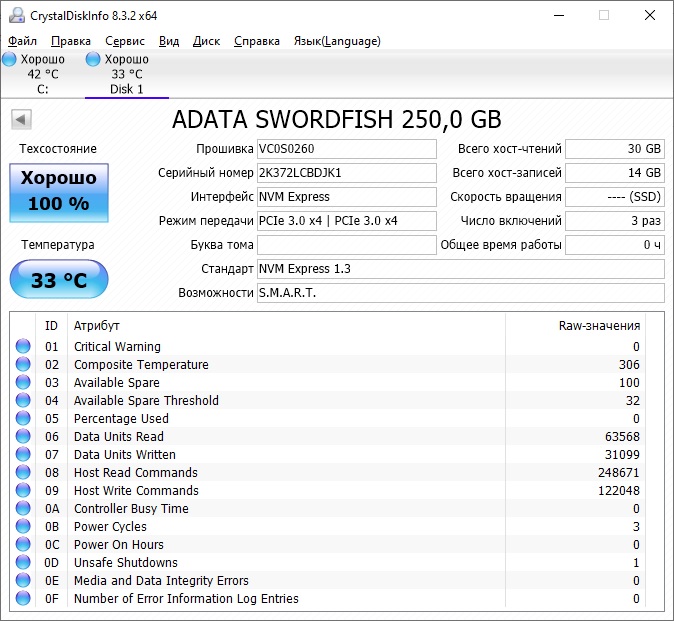This screenshot has height=621, width=674.
Task: Click the ADATA SWORDFISH 250,0 GB title
Action: [x=337, y=119]
